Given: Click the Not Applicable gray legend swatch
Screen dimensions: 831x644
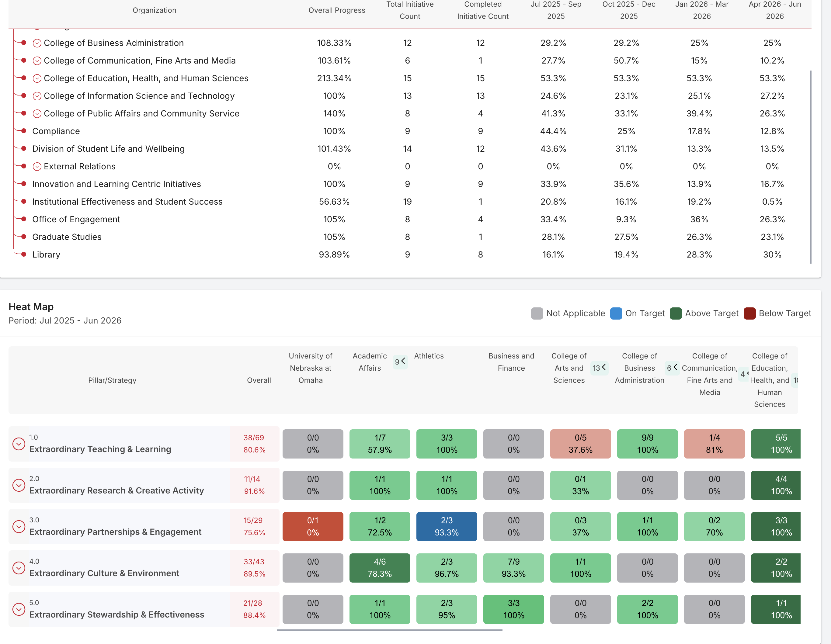Looking at the screenshot, I should click(x=537, y=313).
